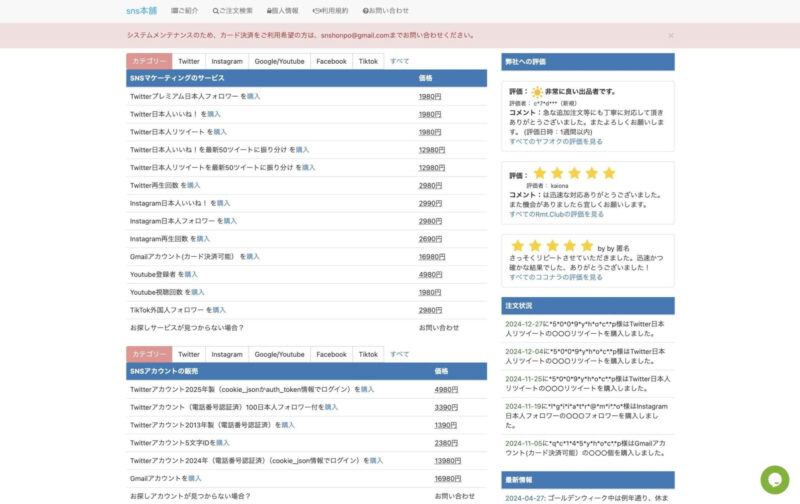Viewport: 800px width, 504px height.
Task: Click the 16980円 price of Gmailアカウント(カード決済可能)
Action: coord(432,257)
